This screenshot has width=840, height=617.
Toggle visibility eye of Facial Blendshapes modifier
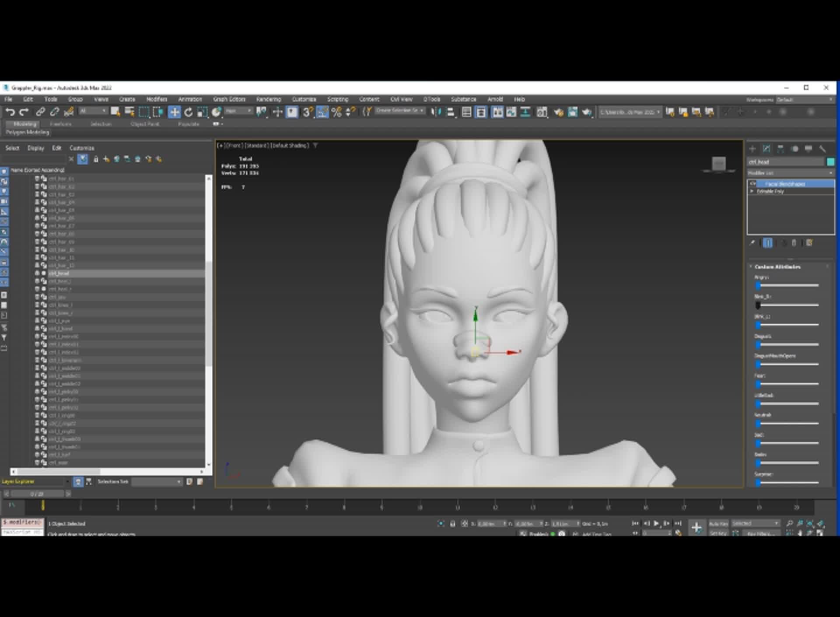click(x=752, y=184)
